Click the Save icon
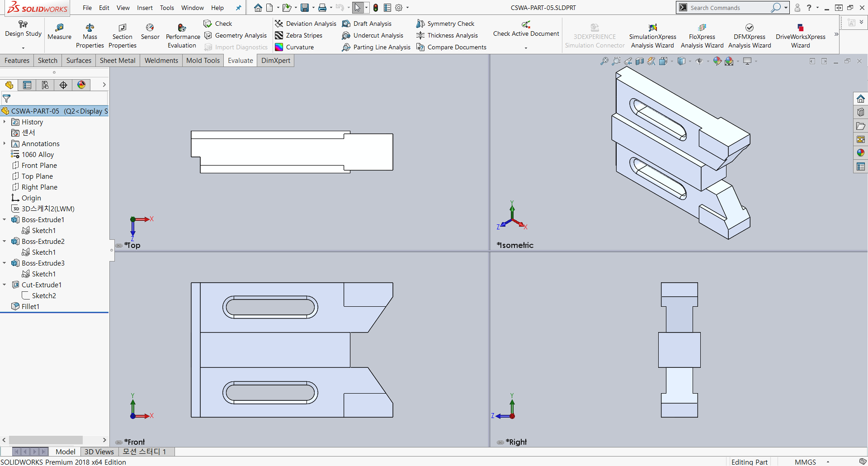Image resolution: width=868 pixels, height=466 pixels. (x=305, y=8)
